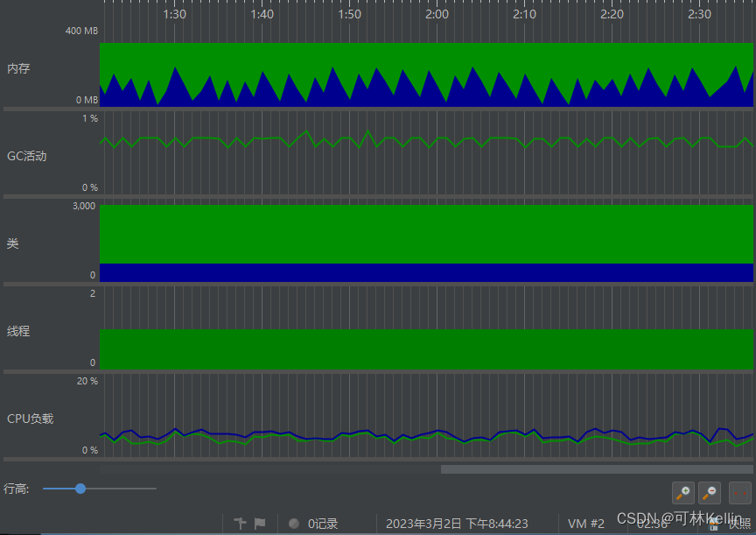
Task: Click the 行高: label
Action: pos(16,489)
